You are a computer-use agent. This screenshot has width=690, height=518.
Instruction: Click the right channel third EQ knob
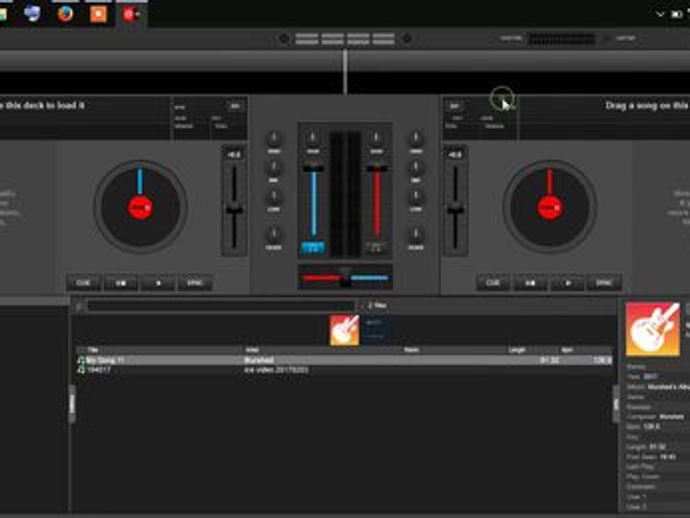tap(416, 196)
